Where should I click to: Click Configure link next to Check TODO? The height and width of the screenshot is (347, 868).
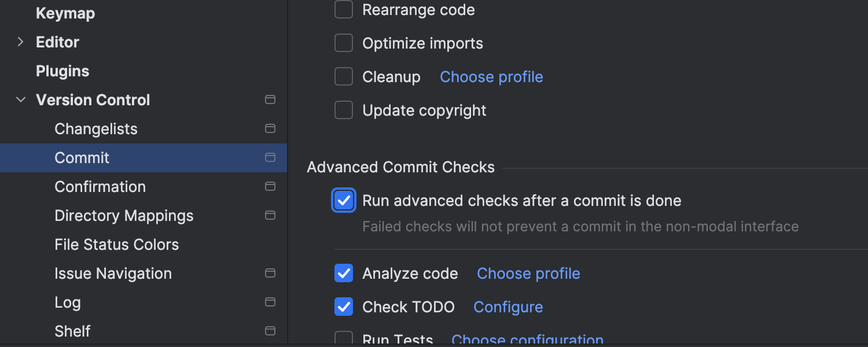[508, 307]
